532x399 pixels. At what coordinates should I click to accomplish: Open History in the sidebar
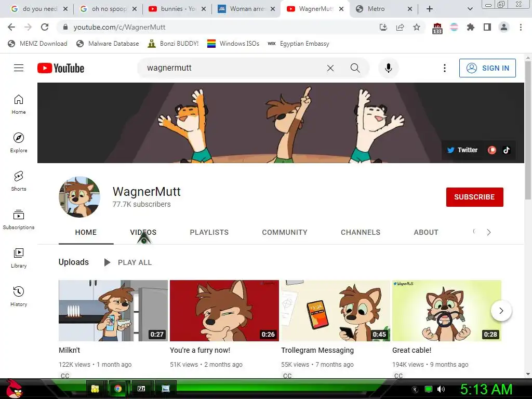(19, 297)
